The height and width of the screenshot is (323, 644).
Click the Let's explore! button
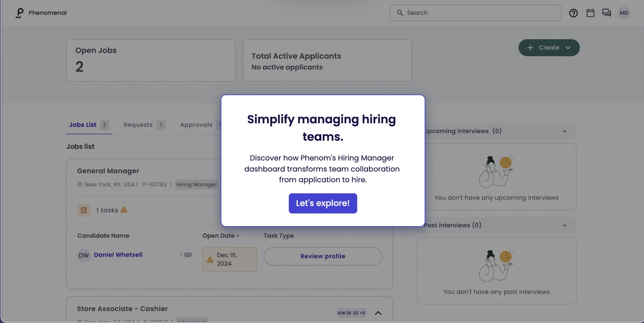(323, 203)
